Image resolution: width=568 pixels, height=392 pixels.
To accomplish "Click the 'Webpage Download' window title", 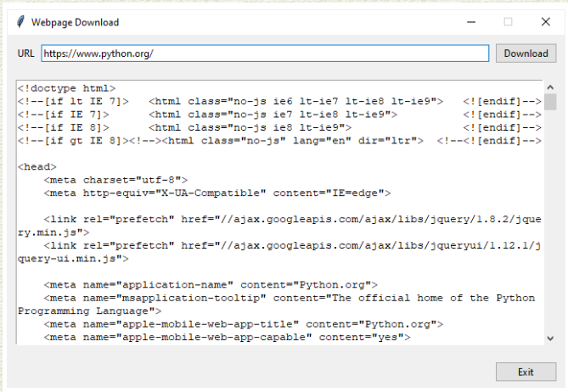I will click(x=75, y=22).
